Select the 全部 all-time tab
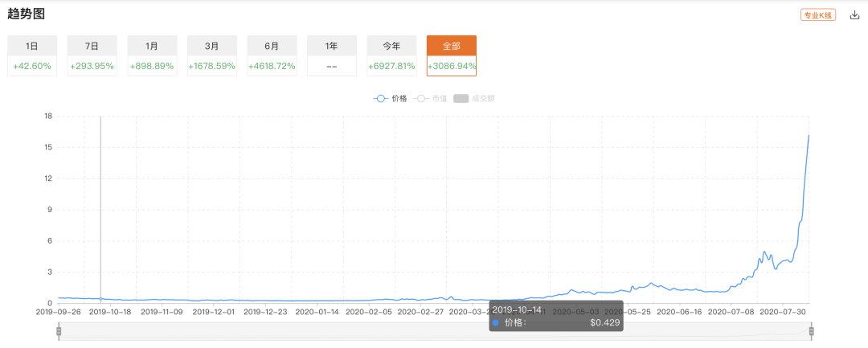 click(x=452, y=55)
